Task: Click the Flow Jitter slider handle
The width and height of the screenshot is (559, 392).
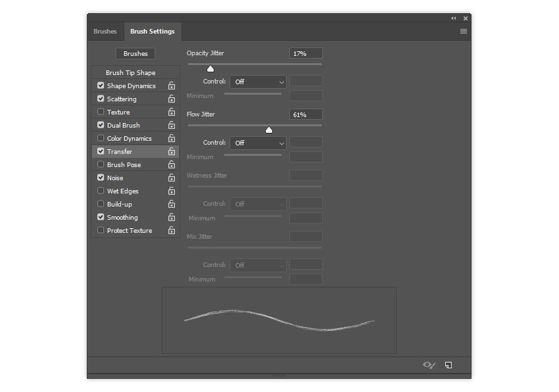Action: [x=269, y=130]
